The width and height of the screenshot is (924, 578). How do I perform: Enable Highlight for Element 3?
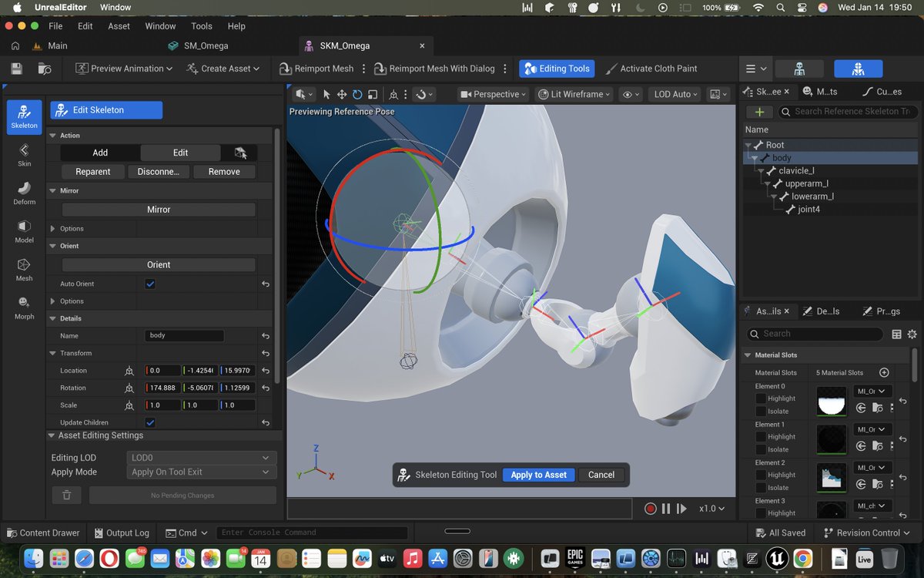(x=761, y=513)
